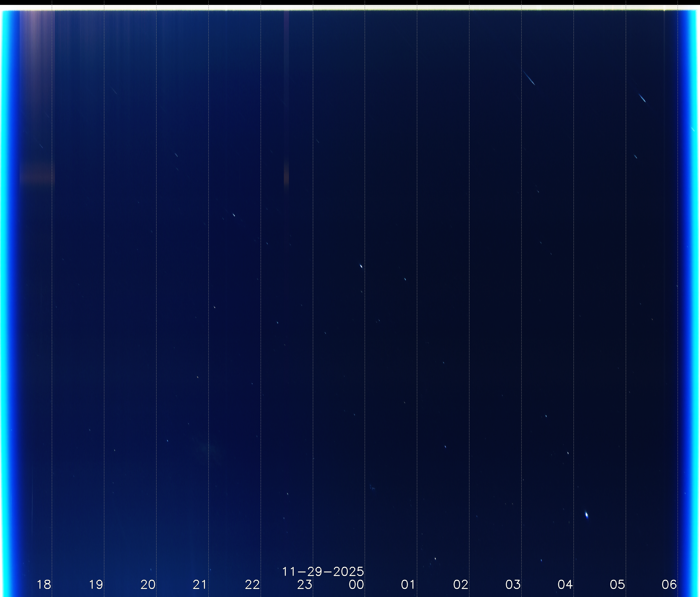The width and height of the screenshot is (700, 597).
Task: Select the 20 hour label
Action: coord(148,584)
